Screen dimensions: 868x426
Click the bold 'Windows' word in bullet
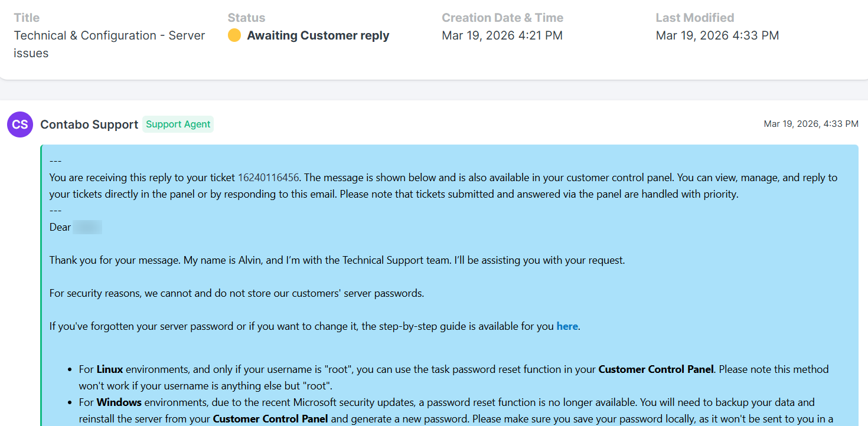[x=119, y=402]
